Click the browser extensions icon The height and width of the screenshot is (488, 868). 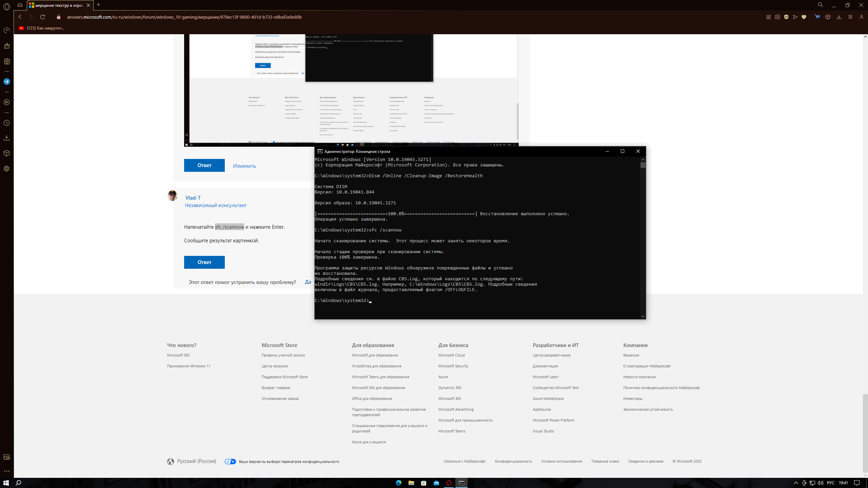(x=829, y=17)
